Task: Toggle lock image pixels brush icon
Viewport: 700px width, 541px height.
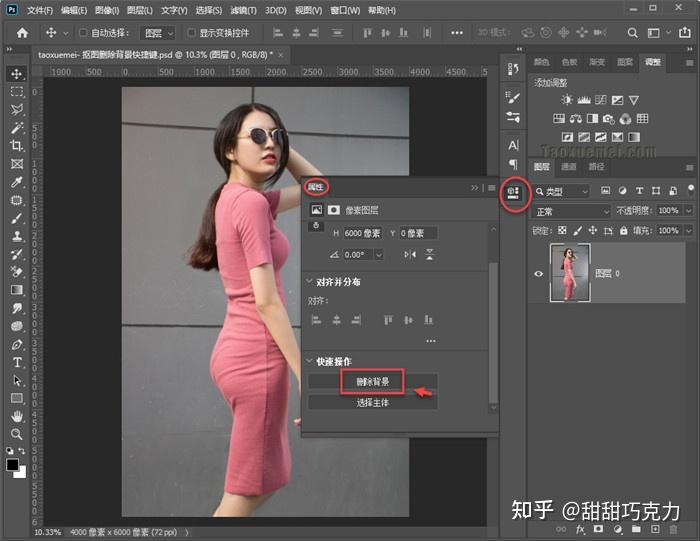Action: [577, 230]
